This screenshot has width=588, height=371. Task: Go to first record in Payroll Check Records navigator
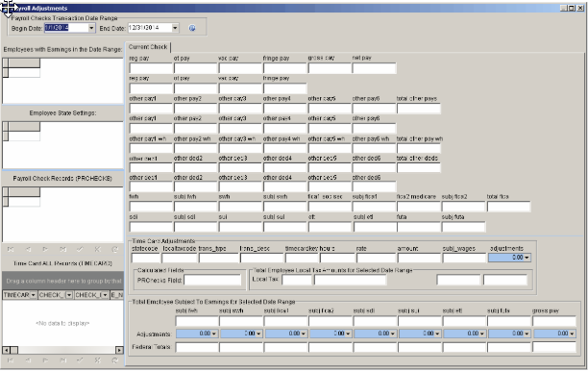pos(11,250)
